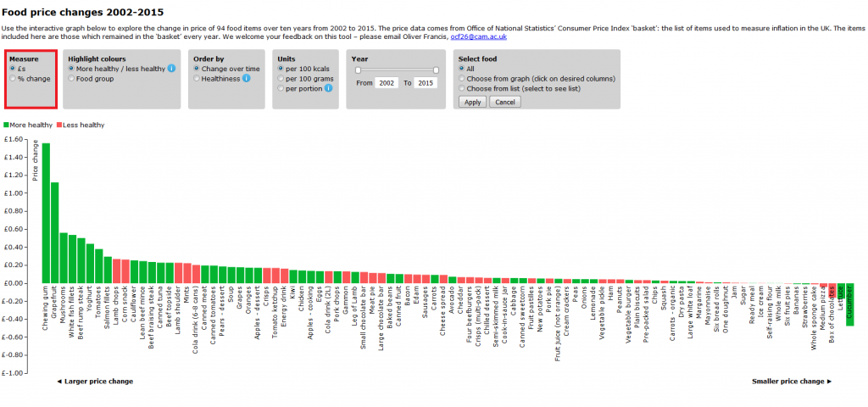Image resolution: width=868 pixels, height=407 pixels.
Task: Order chart by Healthiness
Action: click(198, 78)
